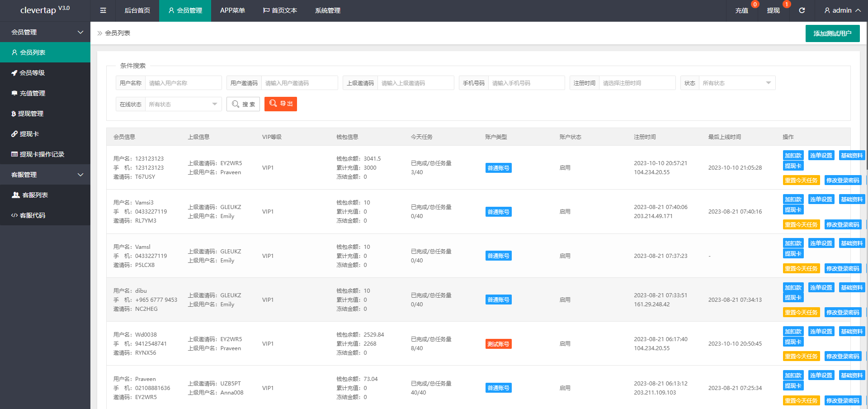This screenshot has height=409, width=868.
Task: Open the admin user menu
Action: click(x=842, y=10)
